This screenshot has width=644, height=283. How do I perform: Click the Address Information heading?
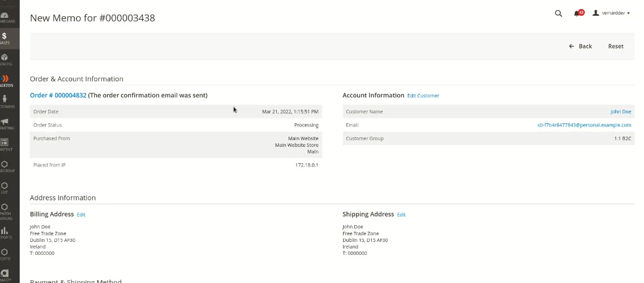tap(63, 197)
